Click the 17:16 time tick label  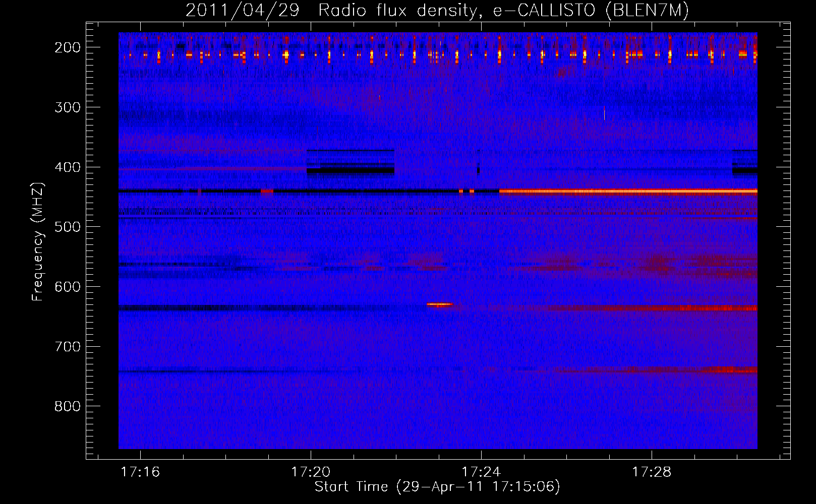(x=140, y=472)
